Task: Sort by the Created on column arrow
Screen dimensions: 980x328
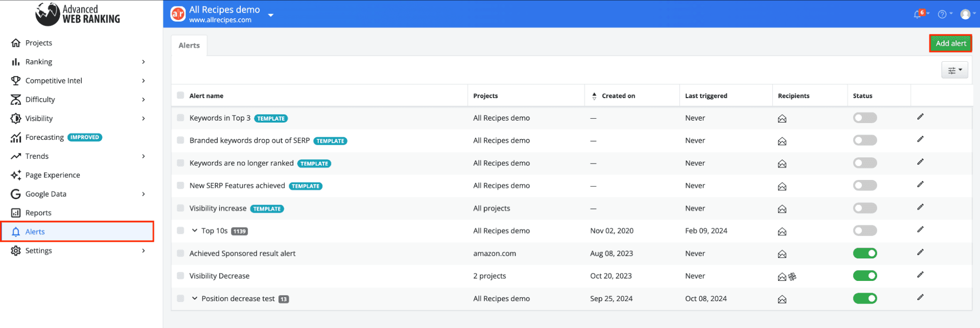Action: point(594,96)
